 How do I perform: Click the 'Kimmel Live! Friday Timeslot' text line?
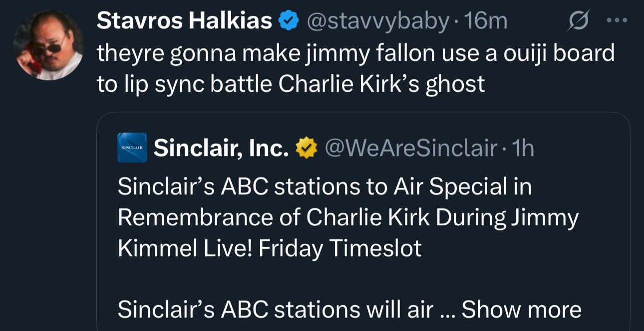(270, 249)
